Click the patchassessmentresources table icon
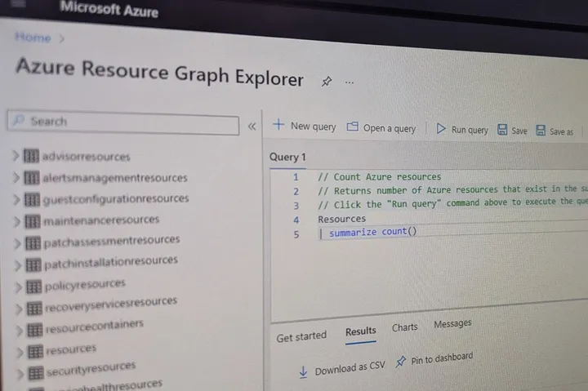 pyautogui.click(x=33, y=243)
